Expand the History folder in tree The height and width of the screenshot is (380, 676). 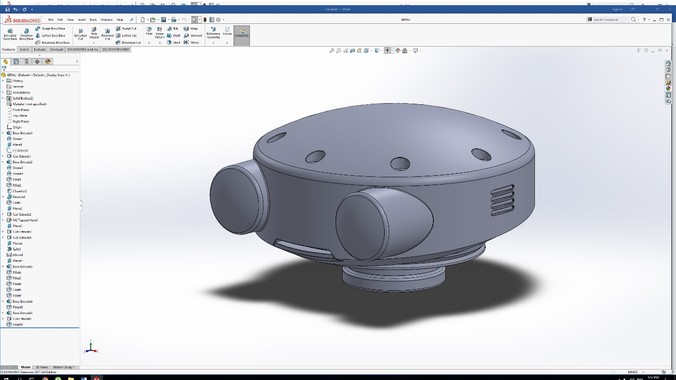pos(3,81)
